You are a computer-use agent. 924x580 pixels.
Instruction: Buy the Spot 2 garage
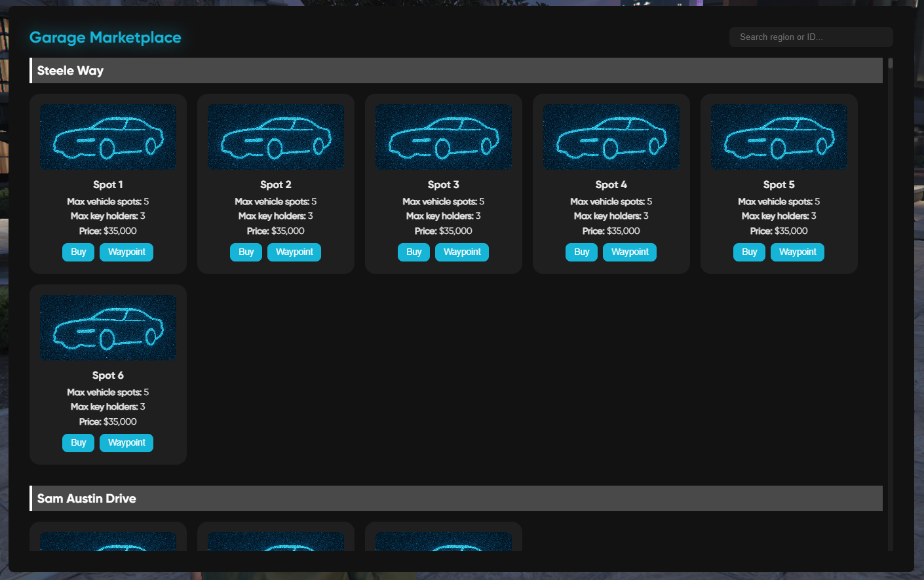click(x=246, y=252)
